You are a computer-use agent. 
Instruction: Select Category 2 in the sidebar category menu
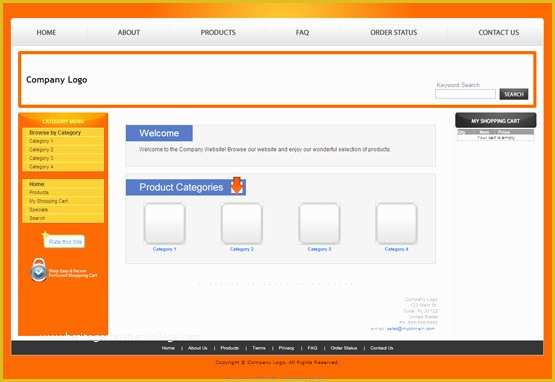[x=41, y=149]
